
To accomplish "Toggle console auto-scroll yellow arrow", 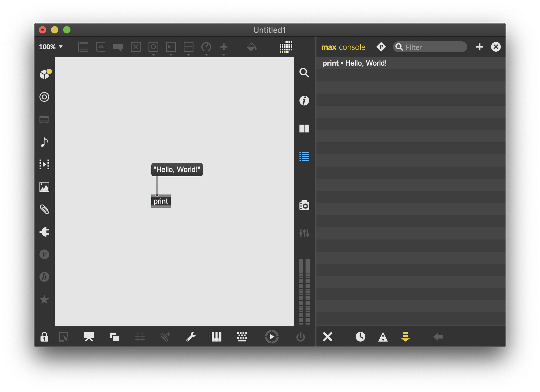I will coord(405,337).
